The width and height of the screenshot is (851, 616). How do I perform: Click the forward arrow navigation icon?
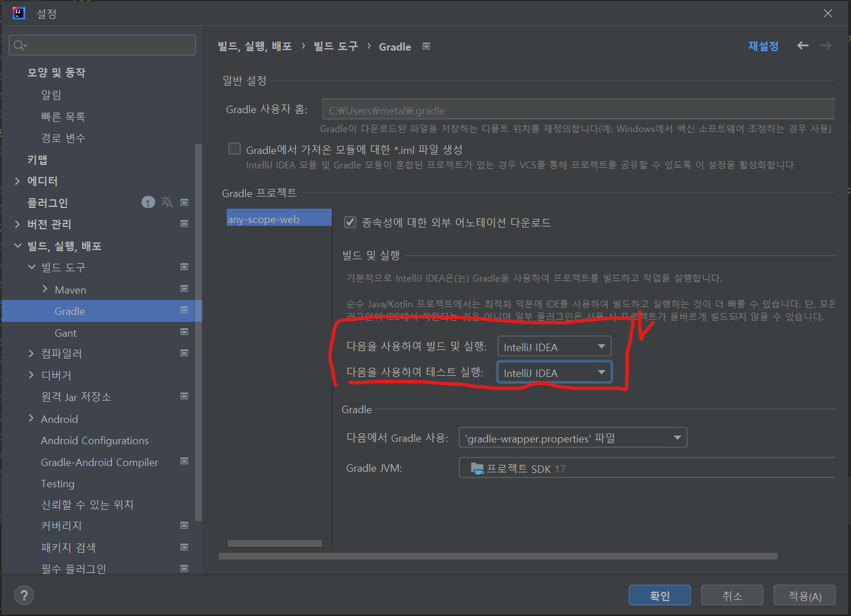[x=826, y=45]
